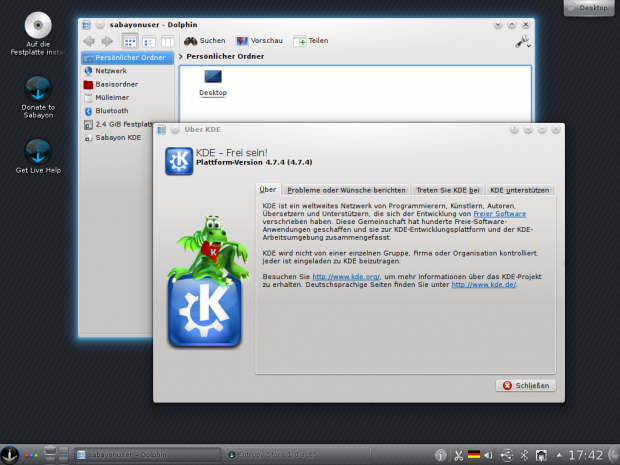Open Sabayon application launcher in panel
Viewport: 620px width, 465px height.
[x=9, y=455]
